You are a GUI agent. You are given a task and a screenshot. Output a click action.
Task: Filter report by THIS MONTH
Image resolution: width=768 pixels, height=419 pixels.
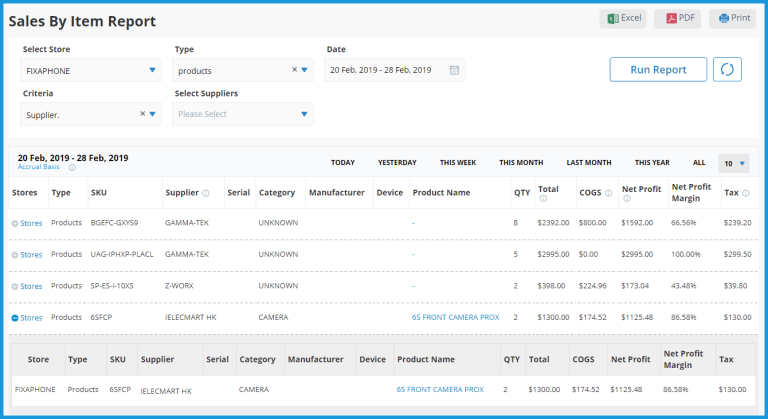(x=521, y=163)
